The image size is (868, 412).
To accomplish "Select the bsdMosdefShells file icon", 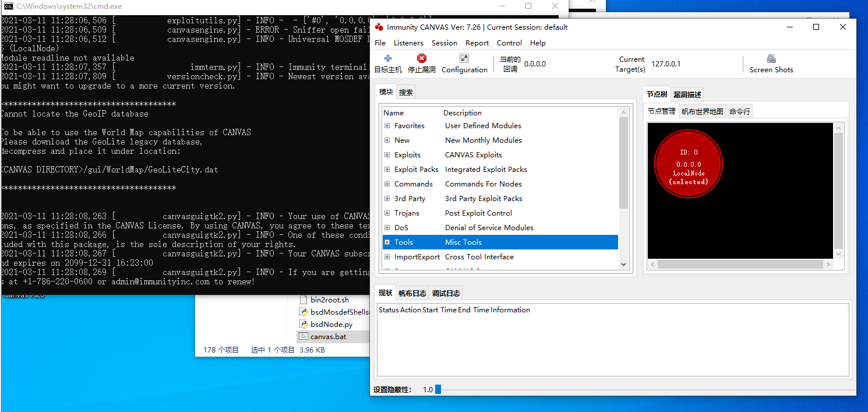I will [x=303, y=312].
